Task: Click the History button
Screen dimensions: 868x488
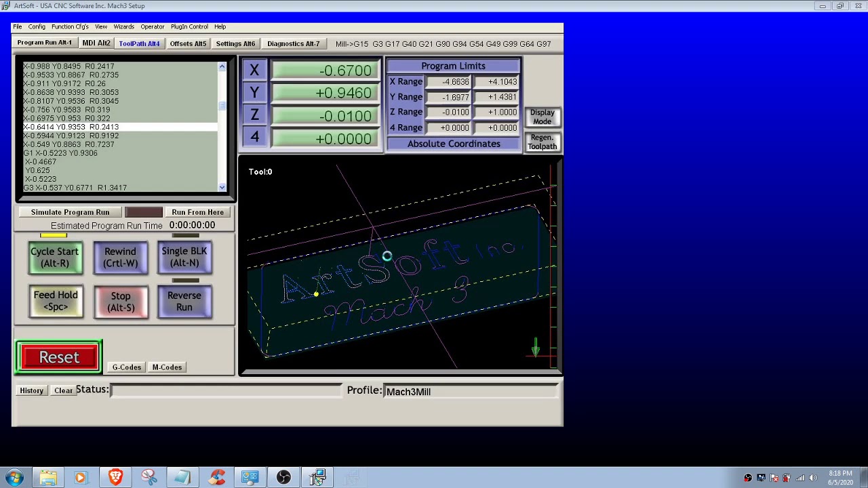Action: 31,390
